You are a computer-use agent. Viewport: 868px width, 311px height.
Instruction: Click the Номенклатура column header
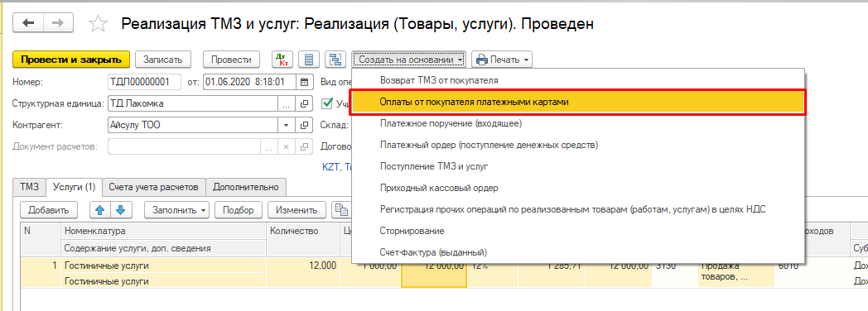click(163, 231)
